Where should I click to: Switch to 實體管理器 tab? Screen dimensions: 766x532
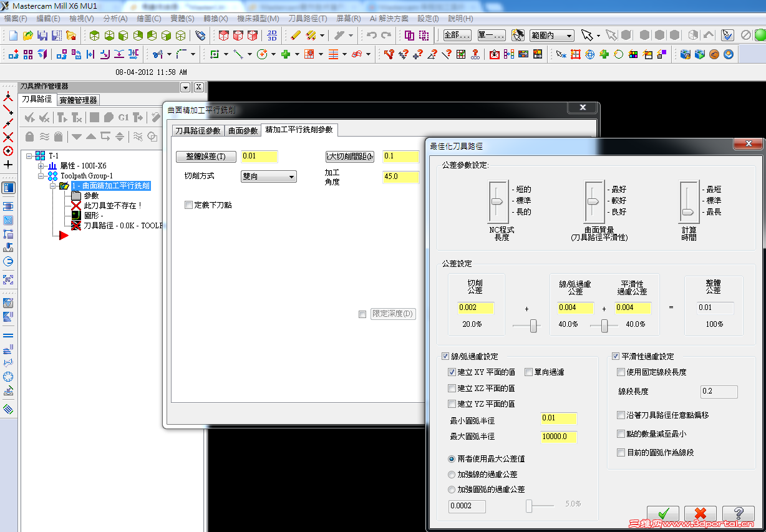78,100
